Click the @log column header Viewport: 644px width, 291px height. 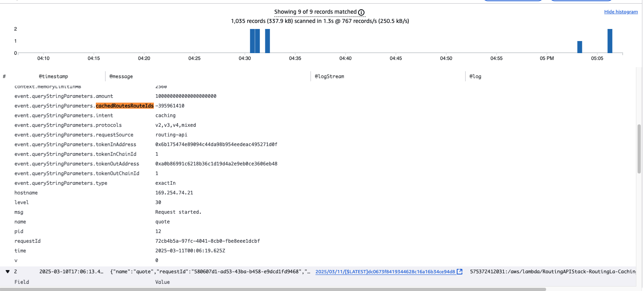coord(475,76)
